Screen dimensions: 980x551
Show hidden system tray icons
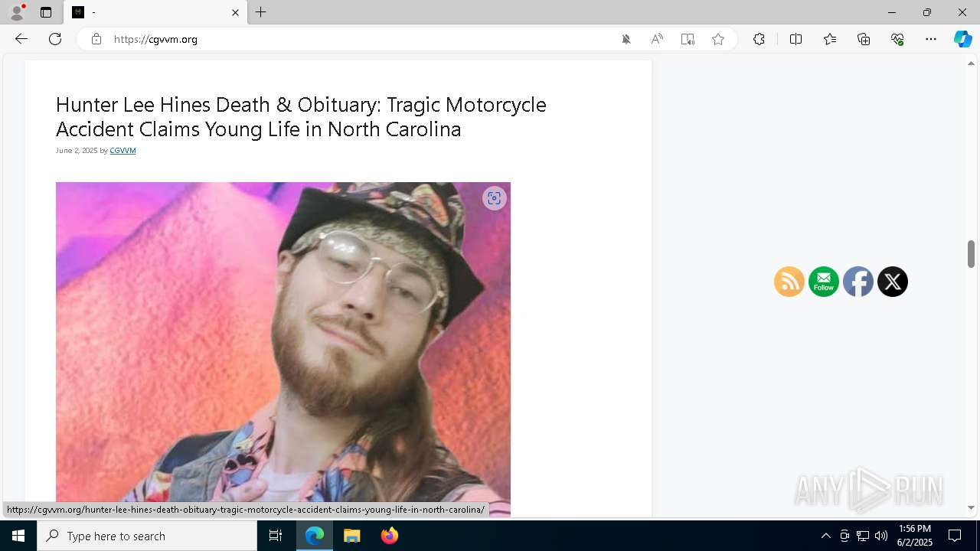825,536
